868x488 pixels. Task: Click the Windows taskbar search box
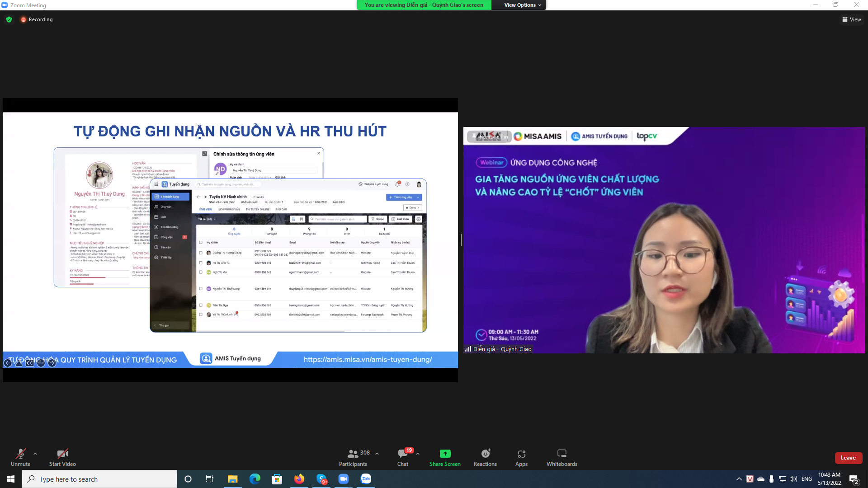pyautogui.click(x=99, y=479)
